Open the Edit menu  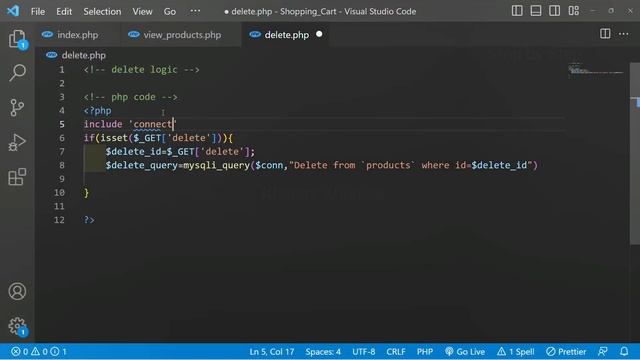click(64, 11)
